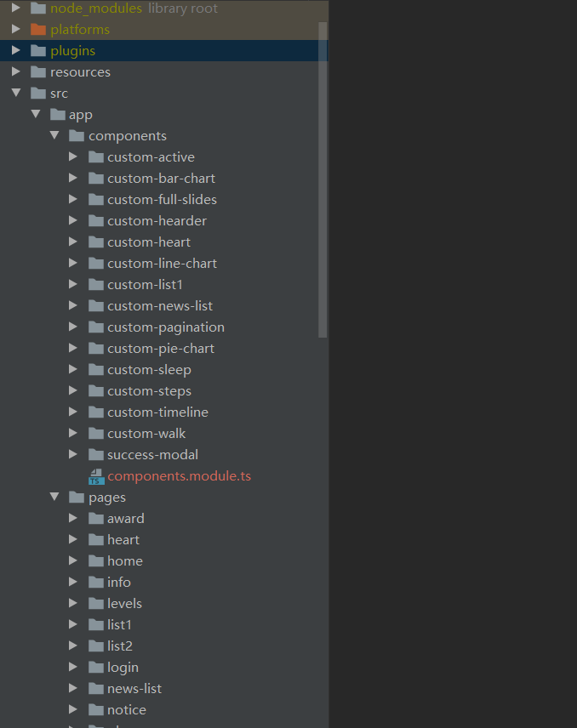Screen dimensions: 577x728
Task: Open components.module.ts file
Action: (179, 476)
